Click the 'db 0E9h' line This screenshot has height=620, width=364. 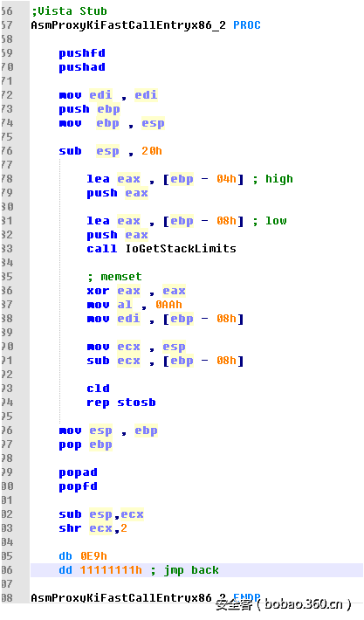[83, 556]
